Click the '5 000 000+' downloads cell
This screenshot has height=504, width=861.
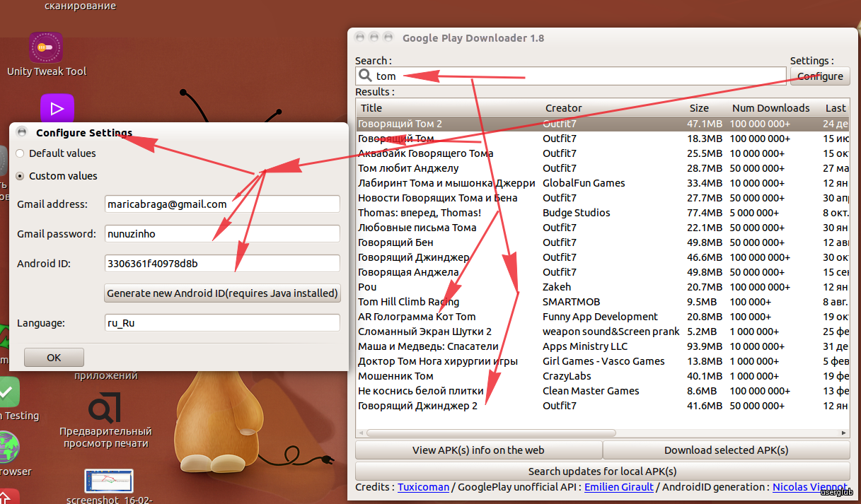pos(754,213)
